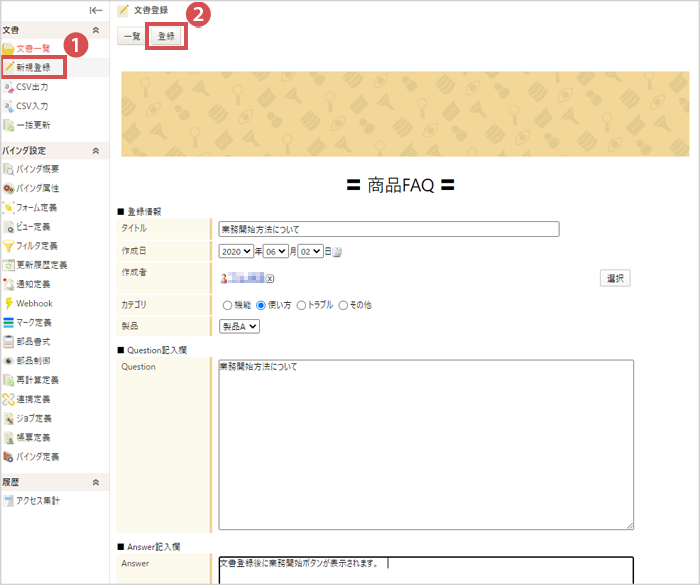Screen dimensions: 700x585
Task: Open 連携定義 icon
Action: click(x=8, y=399)
